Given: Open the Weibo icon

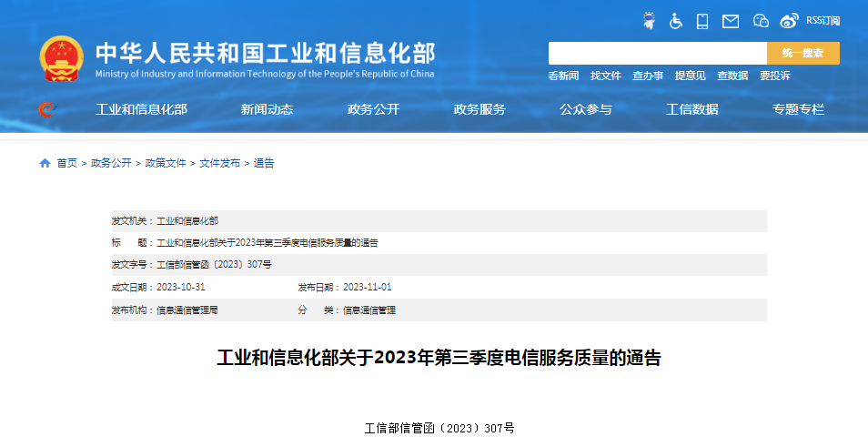Looking at the screenshot, I should [x=789, y=21].
